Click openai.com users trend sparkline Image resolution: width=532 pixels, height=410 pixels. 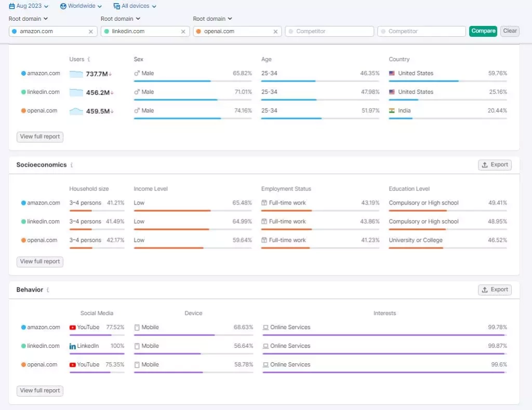[76, 111]
